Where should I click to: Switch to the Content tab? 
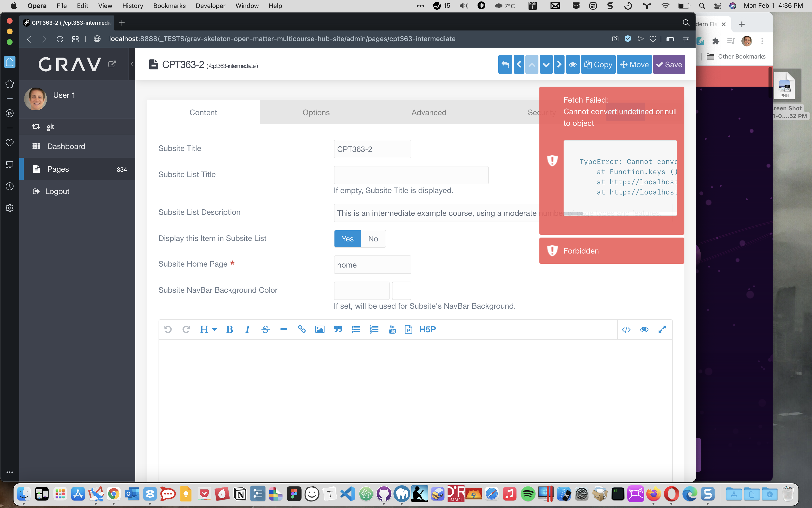pos(203,112)
